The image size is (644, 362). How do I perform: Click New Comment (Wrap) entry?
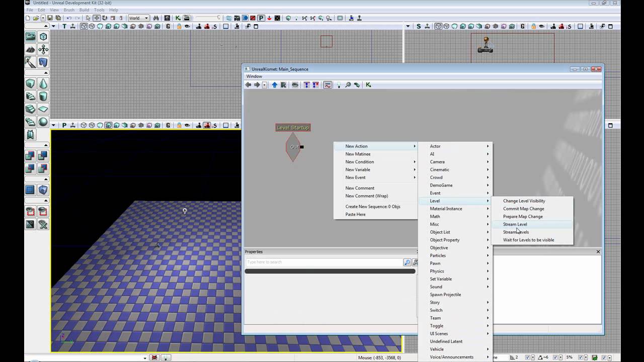(376, 196)
